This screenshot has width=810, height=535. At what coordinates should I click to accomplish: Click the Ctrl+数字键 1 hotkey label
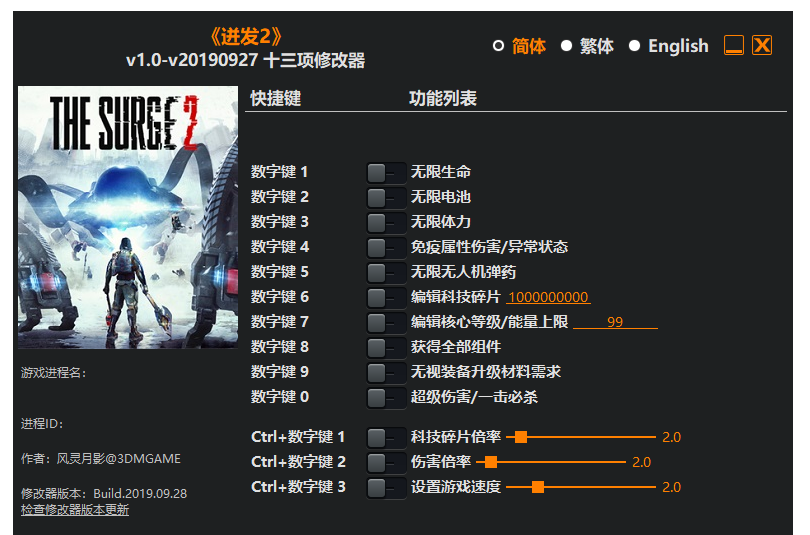[x=298, y=437]
